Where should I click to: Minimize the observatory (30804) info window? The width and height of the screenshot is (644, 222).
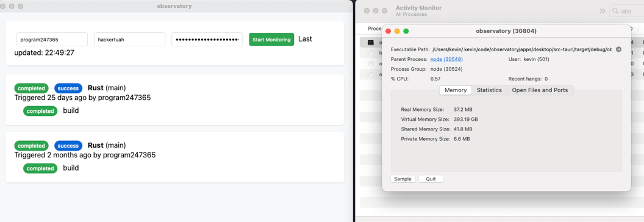click(397, 31)
